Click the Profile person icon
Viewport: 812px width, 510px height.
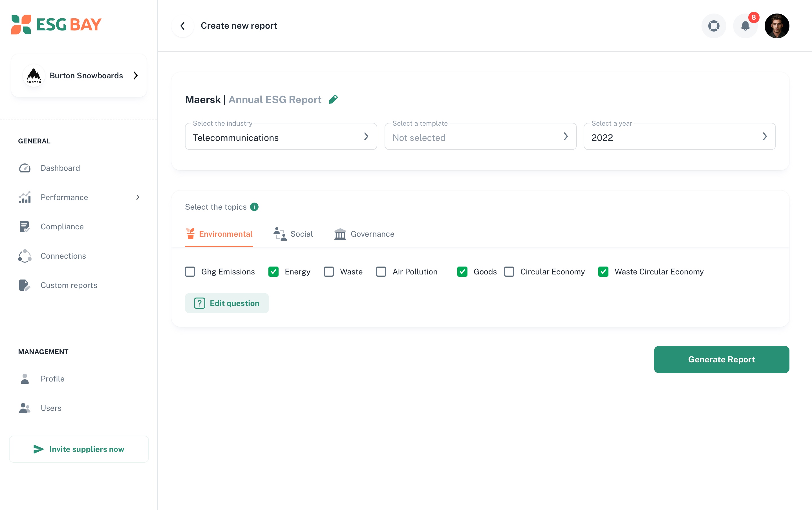(25, 378)
